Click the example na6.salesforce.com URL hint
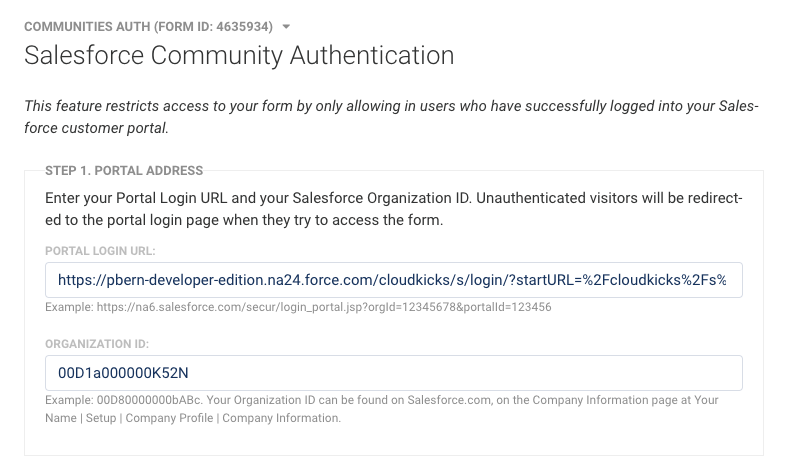 point(298,307)
